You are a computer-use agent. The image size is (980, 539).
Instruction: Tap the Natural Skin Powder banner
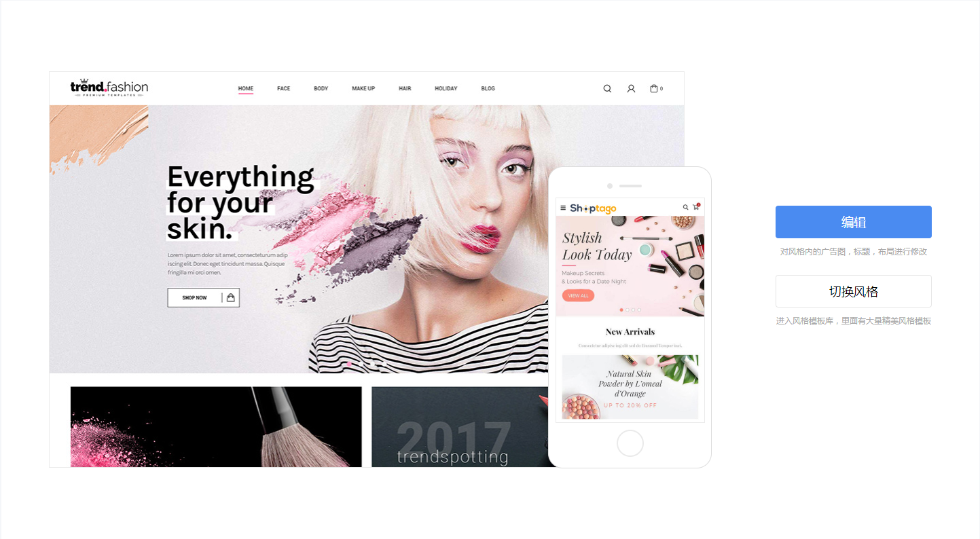(630, 387)
